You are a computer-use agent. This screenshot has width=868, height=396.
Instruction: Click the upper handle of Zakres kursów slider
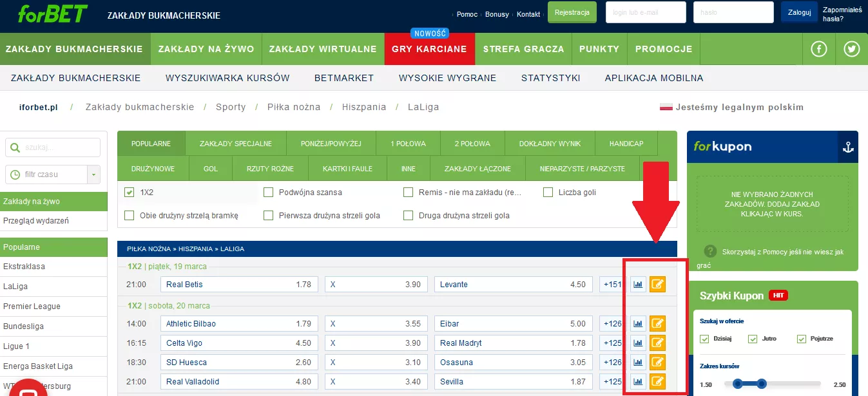tap(762, 384)
